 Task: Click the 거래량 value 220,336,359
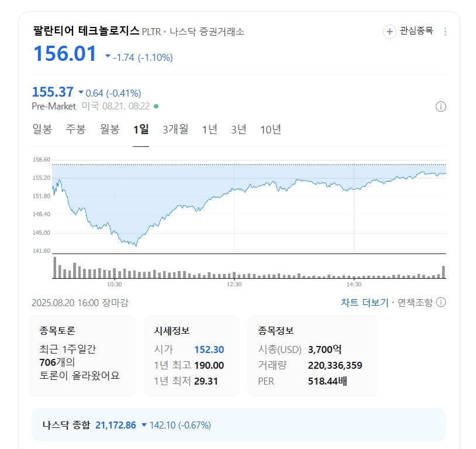335,365
